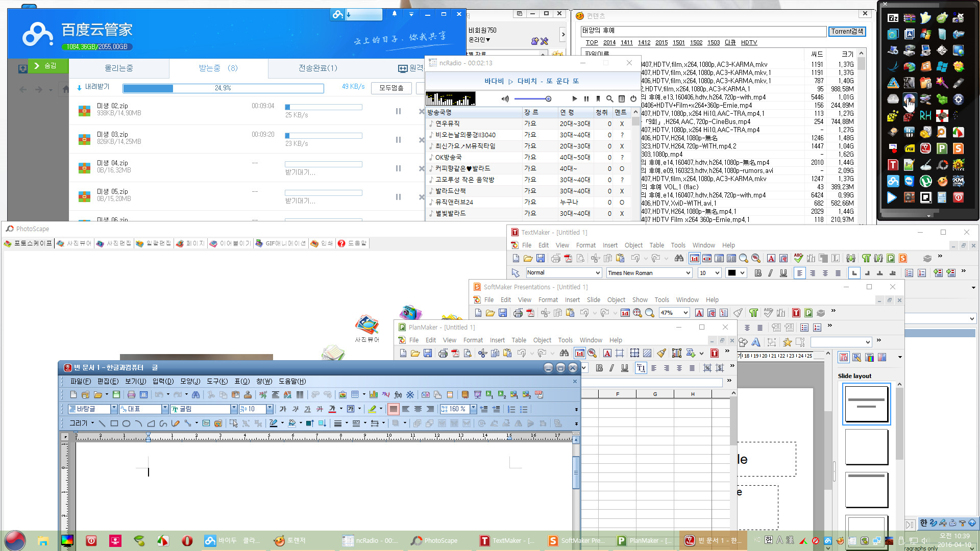Open GIF애니메이션 tab in PhotoScape
Screen dimensions: 980x551
[281, 243]
